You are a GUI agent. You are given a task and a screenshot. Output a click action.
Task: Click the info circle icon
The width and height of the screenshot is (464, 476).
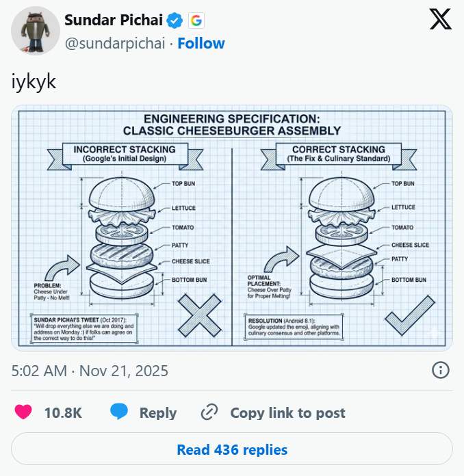(x=441, y=371)
